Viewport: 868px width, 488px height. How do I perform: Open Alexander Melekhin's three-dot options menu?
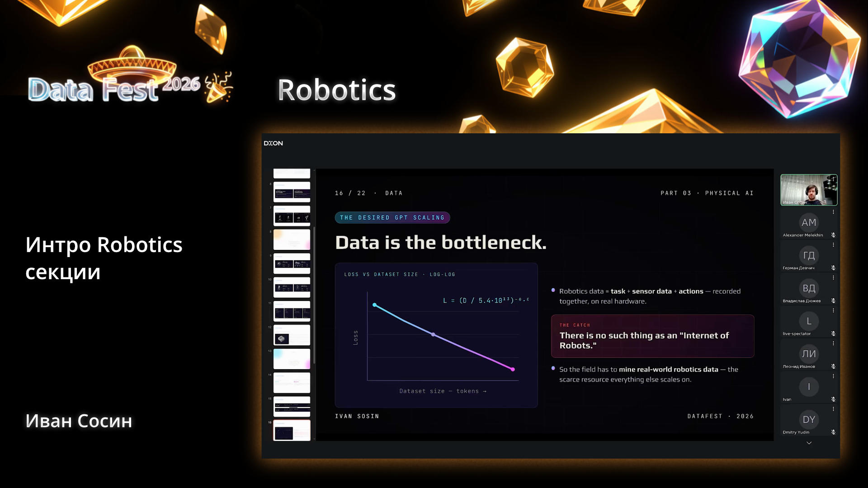coord(833,212)
